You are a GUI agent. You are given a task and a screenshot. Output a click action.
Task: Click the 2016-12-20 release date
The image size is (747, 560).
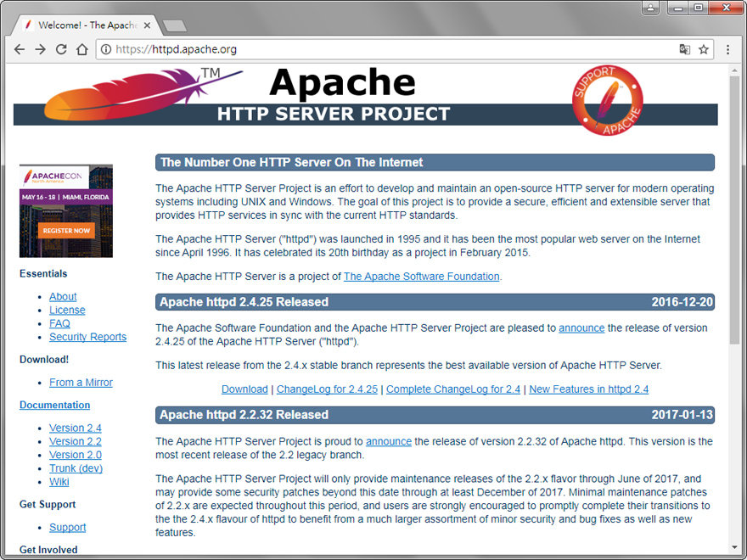(682, 302)
